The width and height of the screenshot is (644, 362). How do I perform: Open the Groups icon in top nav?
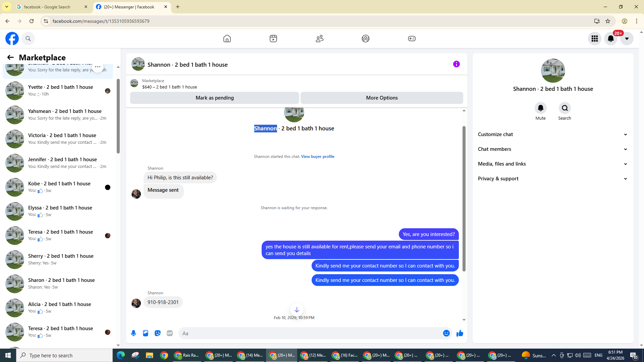point(366,39)
